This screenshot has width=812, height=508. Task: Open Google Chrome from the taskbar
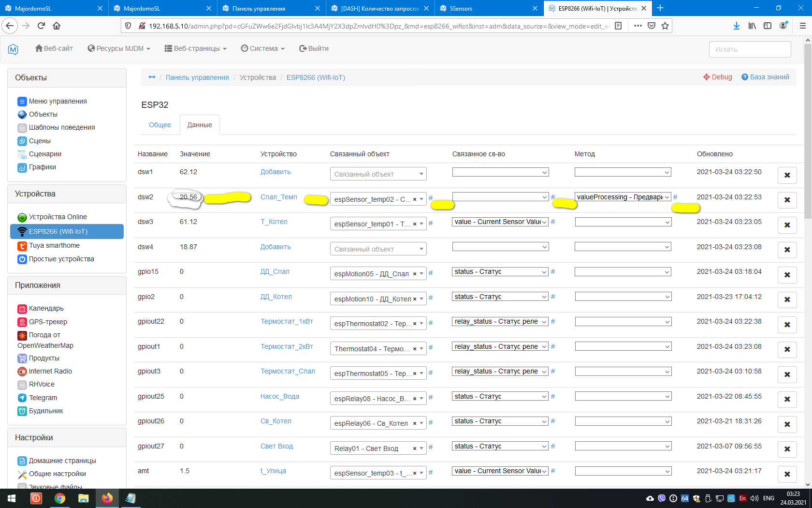point(60,498)
